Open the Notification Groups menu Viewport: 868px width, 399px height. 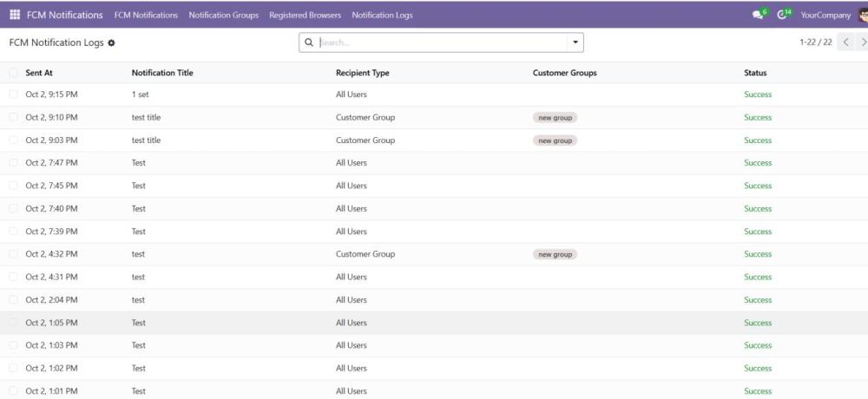click(x=223, y=15)
